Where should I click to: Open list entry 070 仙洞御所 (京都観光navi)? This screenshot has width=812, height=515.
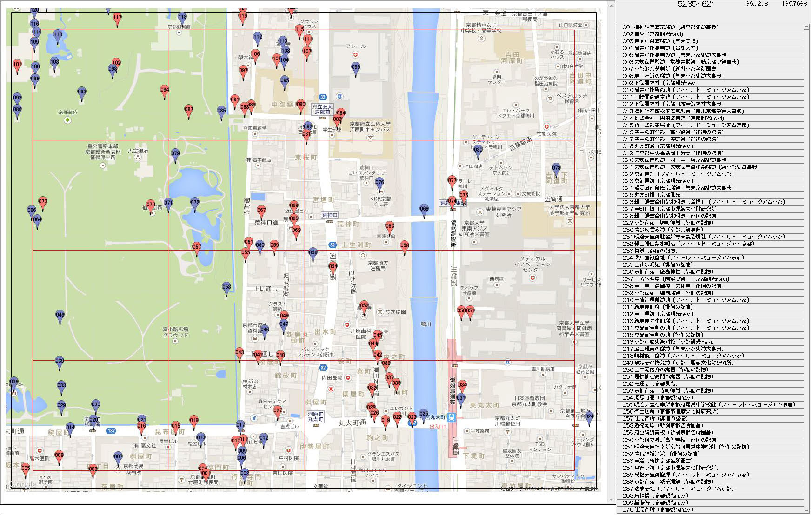coord(711,509)
